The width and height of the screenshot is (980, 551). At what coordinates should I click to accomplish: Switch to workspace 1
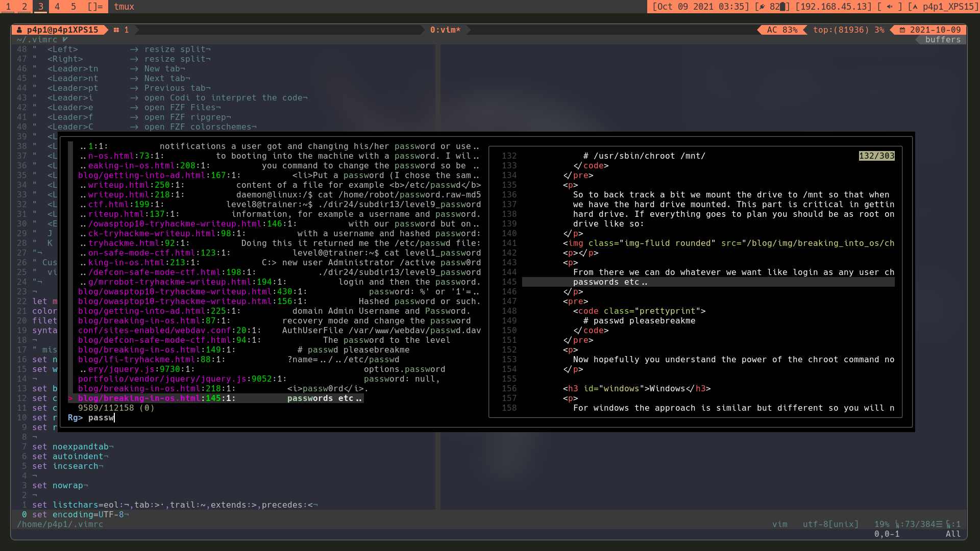click(8, 7)
